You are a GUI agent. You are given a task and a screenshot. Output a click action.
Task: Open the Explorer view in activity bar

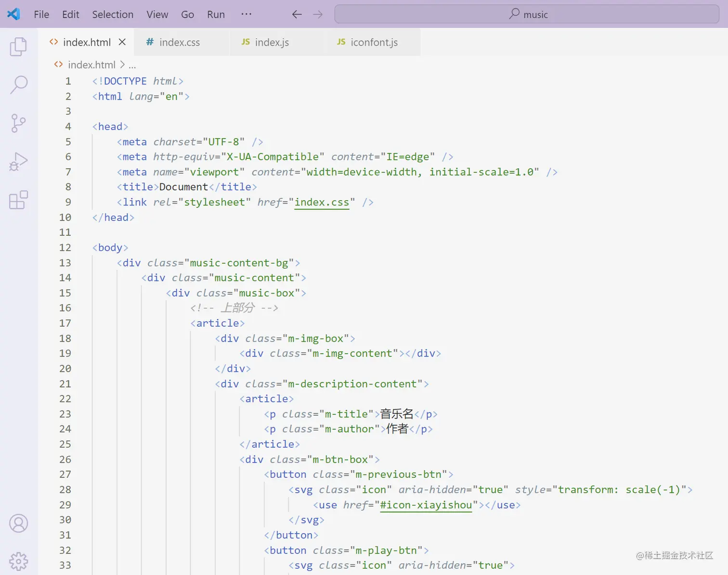pos(18,47)
